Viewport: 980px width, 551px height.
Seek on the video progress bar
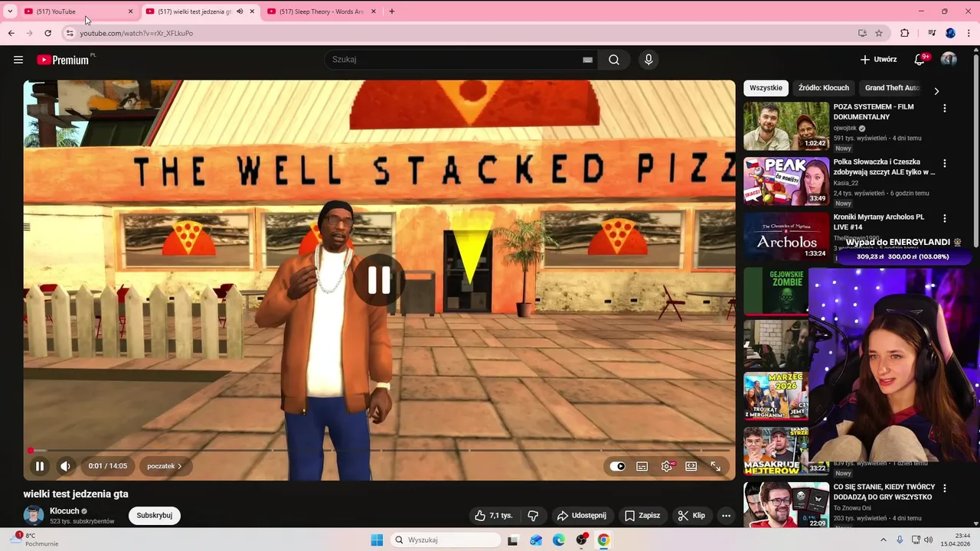pyautogui.click(x=379, y=451)
